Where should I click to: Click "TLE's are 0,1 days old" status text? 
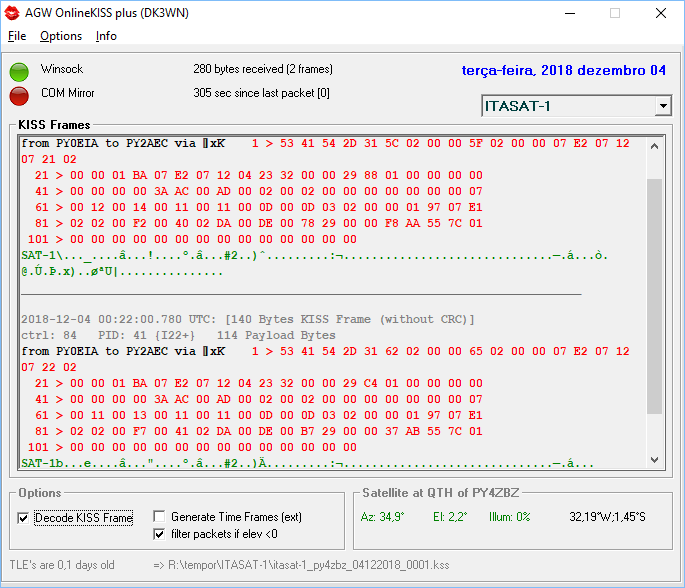[62, 565]
